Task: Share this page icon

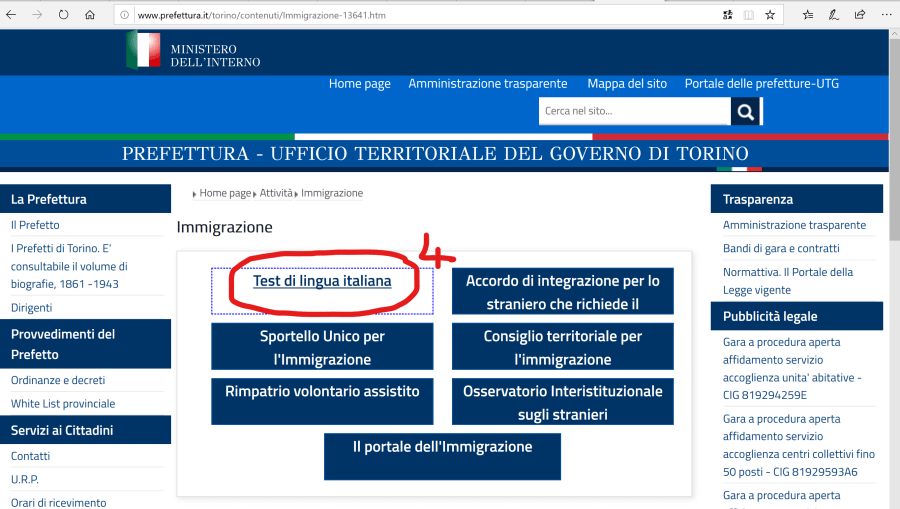Action: tap(859, 15)
